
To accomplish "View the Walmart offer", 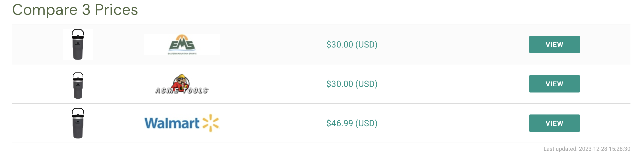I will pyautogui.click(x=554, y=123).
